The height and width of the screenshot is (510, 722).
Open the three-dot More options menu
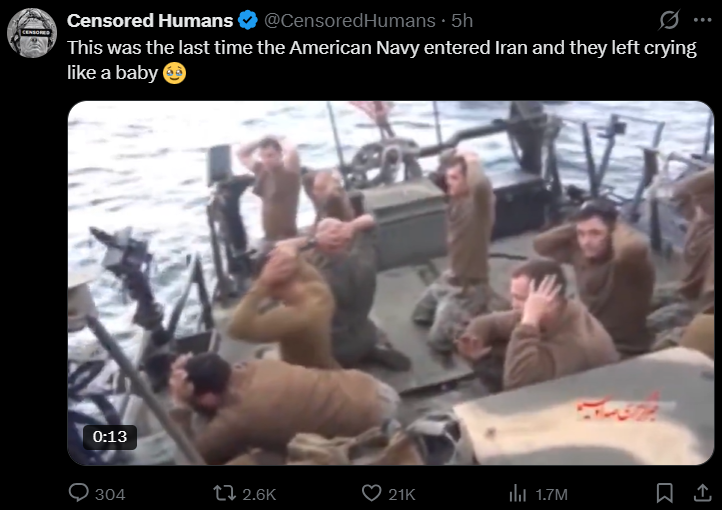(702, 20)
